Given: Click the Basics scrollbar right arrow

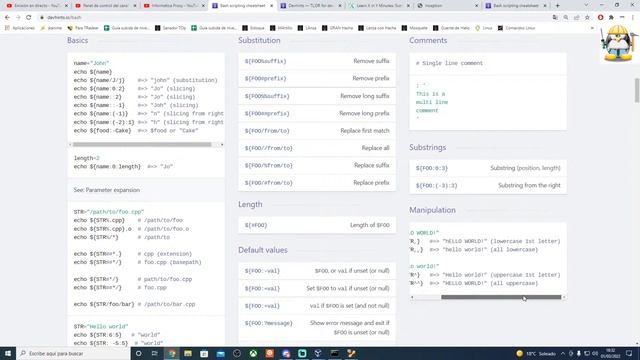Looking at the screenshot, I should (222, 144).
